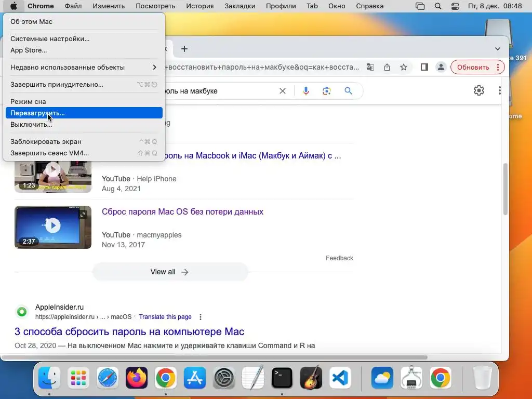Open the Файл menu
The image size is (532, 399).
tap(73, 6)
